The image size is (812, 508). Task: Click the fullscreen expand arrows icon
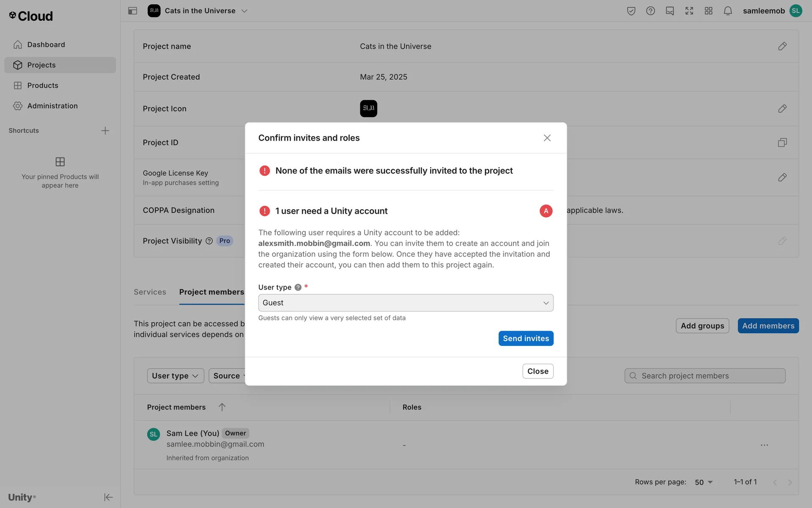[689, 11]
